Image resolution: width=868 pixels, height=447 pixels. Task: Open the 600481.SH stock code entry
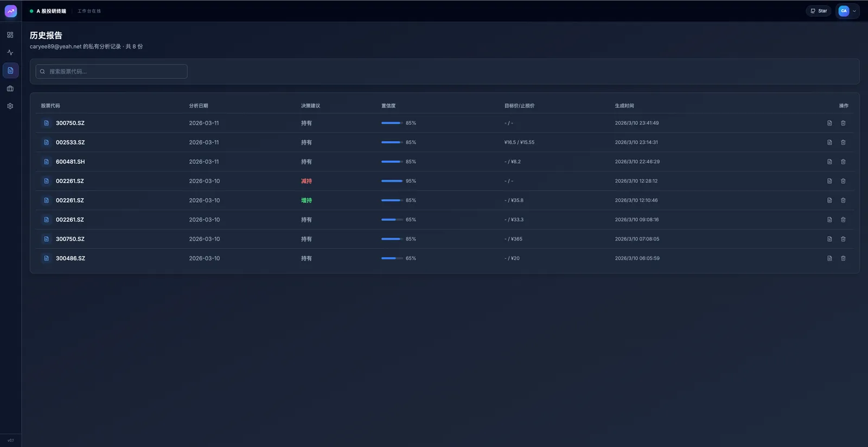[x=70, y=162]
